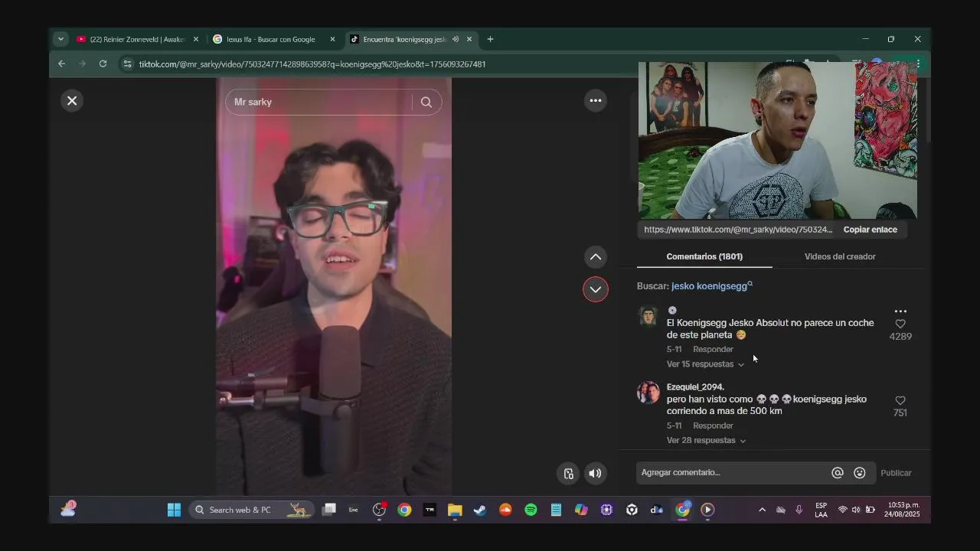Open SoundCloud from the taskbar

(505, 510)
